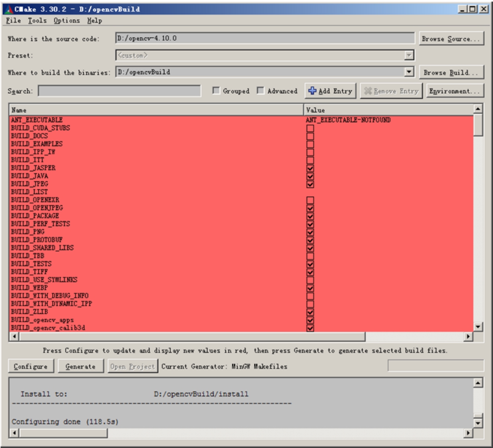Open the Options menu
This screenshot has height=448, width=493.
tap(67, 21)
